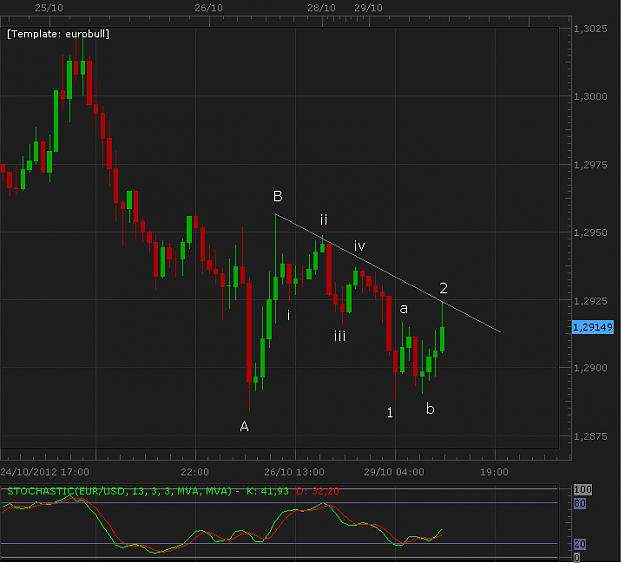Screen dimensions: 625x563
Task: Click the price axis value 1,2875
Action: 590,437
